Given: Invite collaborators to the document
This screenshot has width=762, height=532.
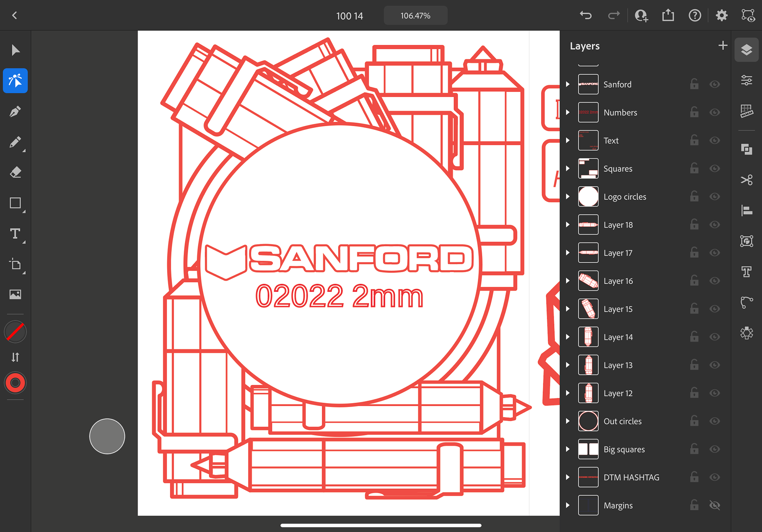Looking at the screenshot, I should [641, 15].
